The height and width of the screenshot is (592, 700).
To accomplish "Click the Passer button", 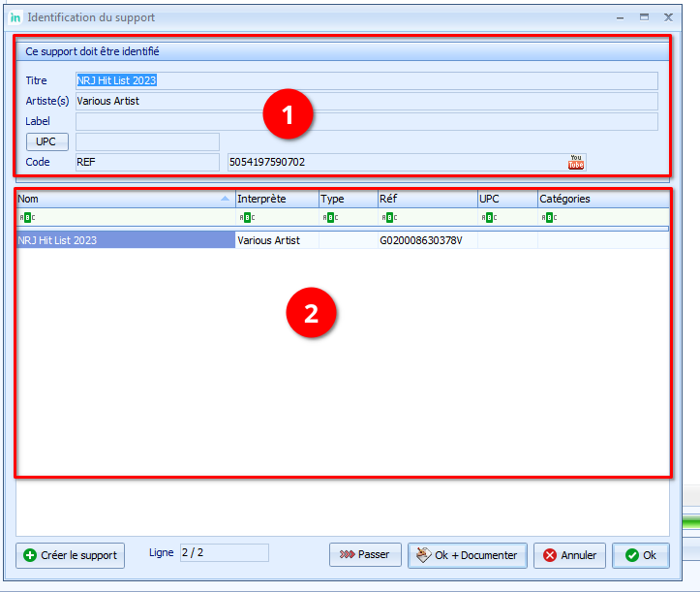I will [365, 555].
